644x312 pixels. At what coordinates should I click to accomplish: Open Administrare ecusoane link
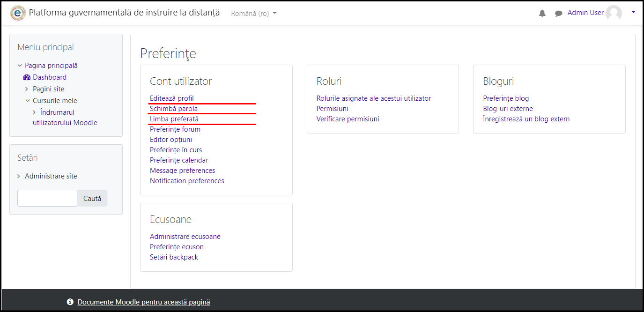tap(185, 237)
